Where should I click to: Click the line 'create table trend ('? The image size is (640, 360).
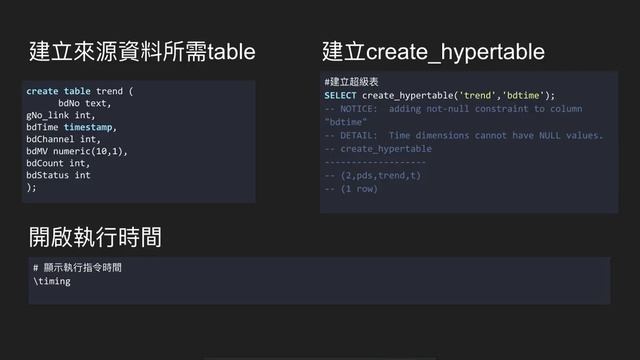pos(80,91)
